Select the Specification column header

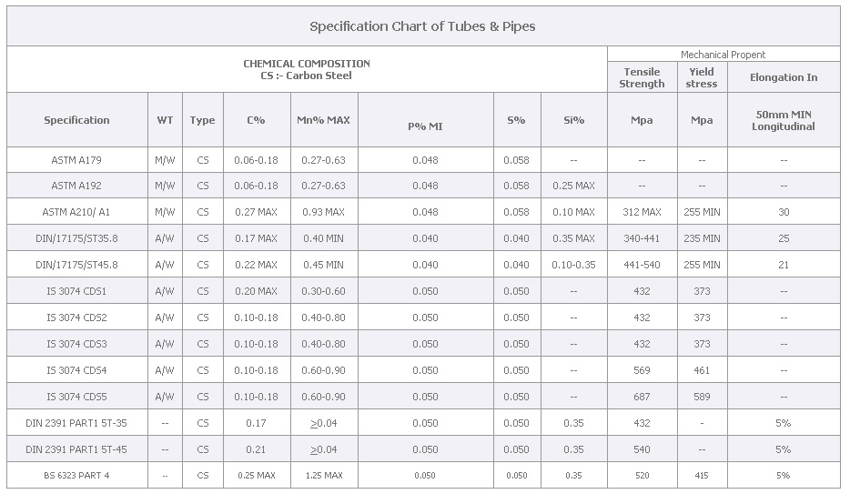pyautogui.click(x=77, y=120)
